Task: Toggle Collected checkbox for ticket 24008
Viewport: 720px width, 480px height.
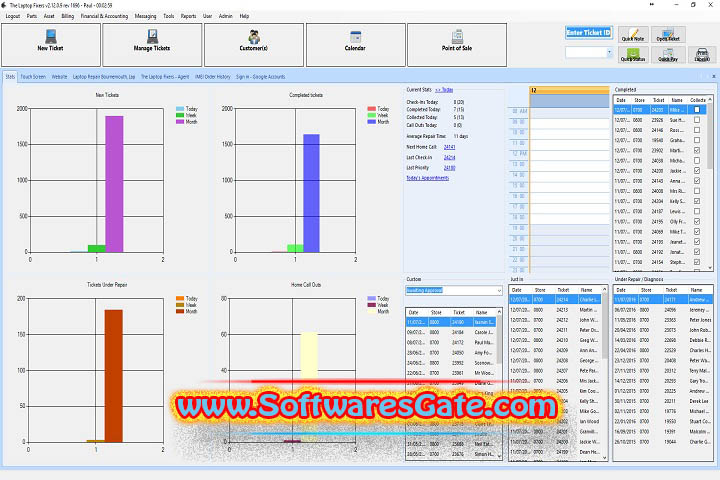Action: click(x=697, y=191)
